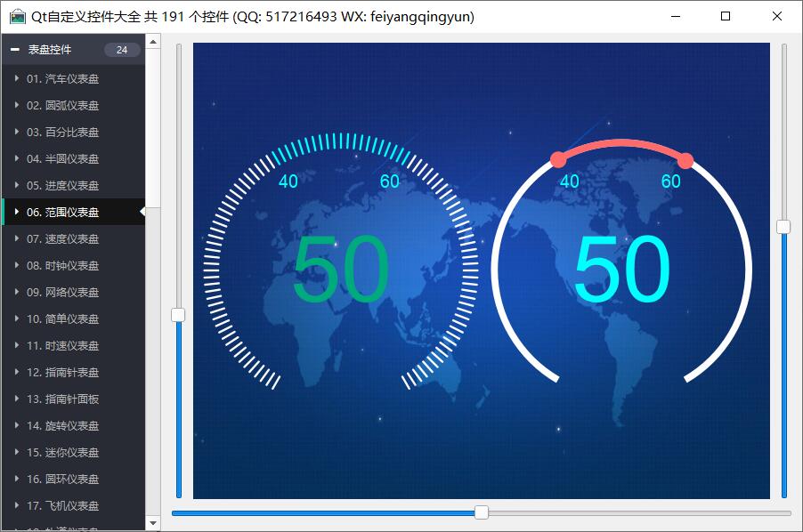Screen dimensions: 803x532
Task: Click the left vertical slider handle
Action: (178, 315)
